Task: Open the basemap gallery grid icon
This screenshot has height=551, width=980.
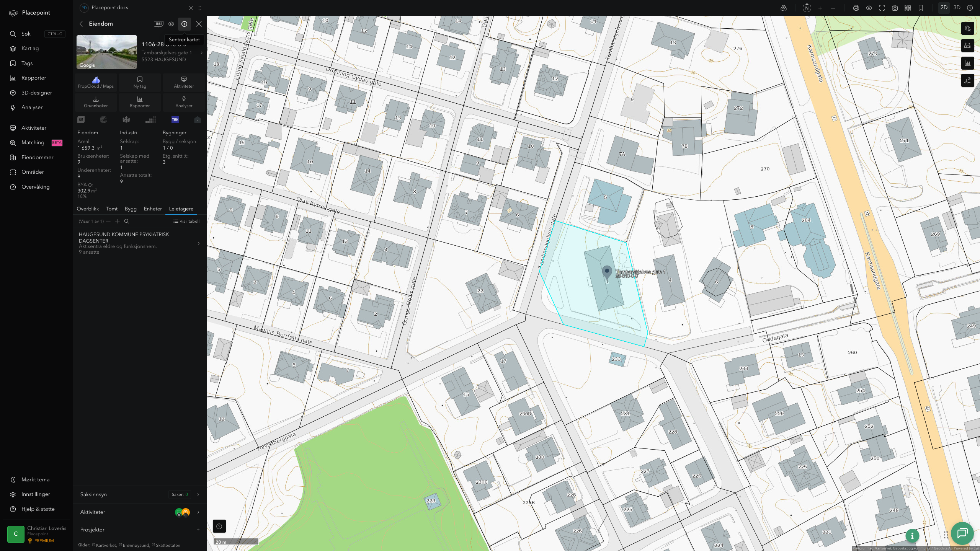Action: [908, 8]
